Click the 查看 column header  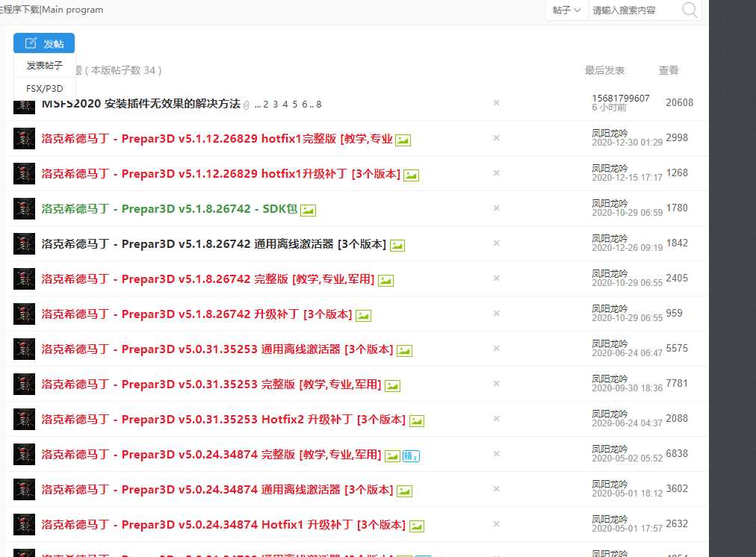[669, 70]
